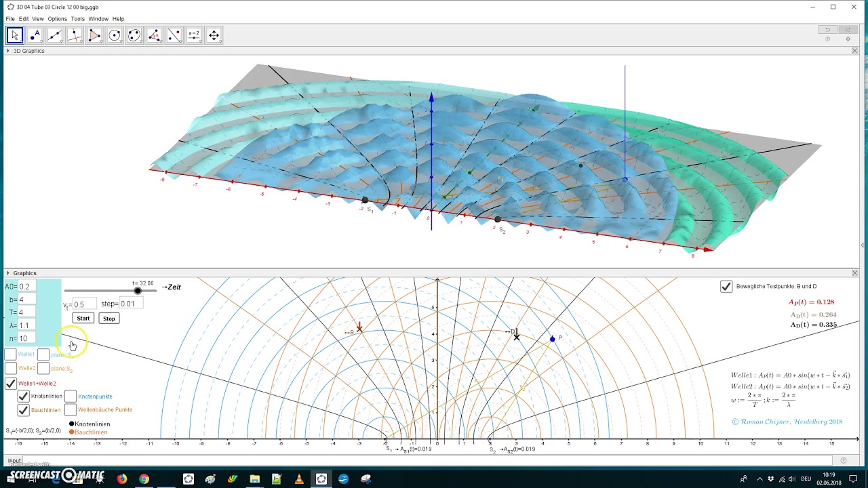Open the Angle tool dropdown arrow
Screen dimensions: 868x488
click(x=160, y=42)
